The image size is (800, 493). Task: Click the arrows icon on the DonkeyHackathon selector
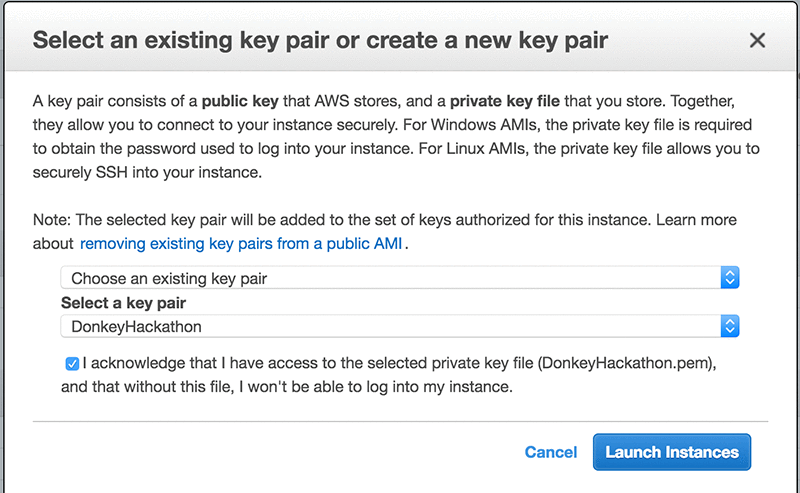pyautogui.click(x=730, y=326)
